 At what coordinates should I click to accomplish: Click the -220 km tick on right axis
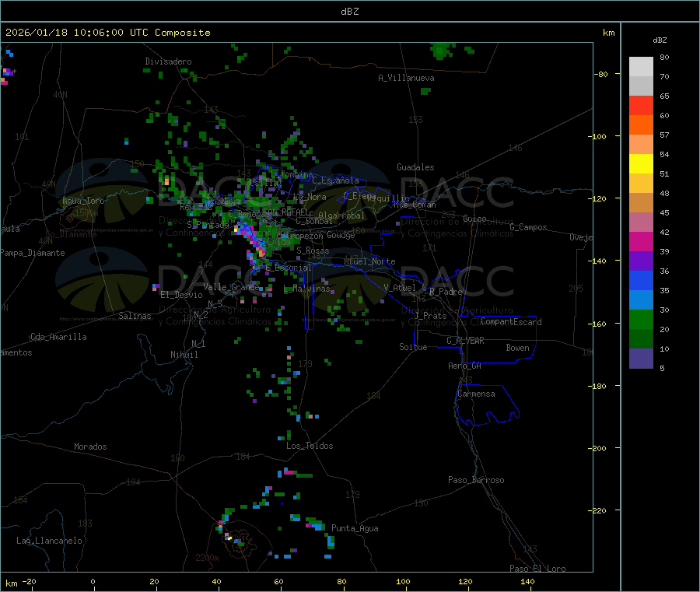pos(597,511)
